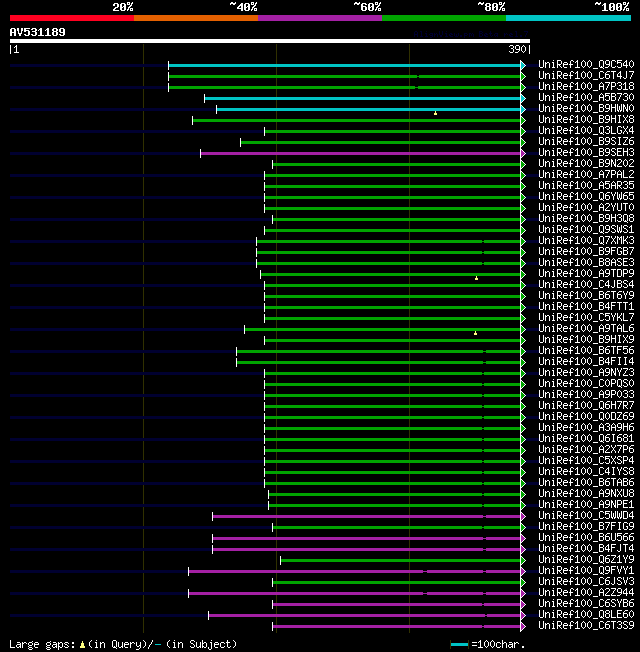Click the cyan ~100% identity color bar
The height and width of the screenshot is (652, 640).
point(568,18)
